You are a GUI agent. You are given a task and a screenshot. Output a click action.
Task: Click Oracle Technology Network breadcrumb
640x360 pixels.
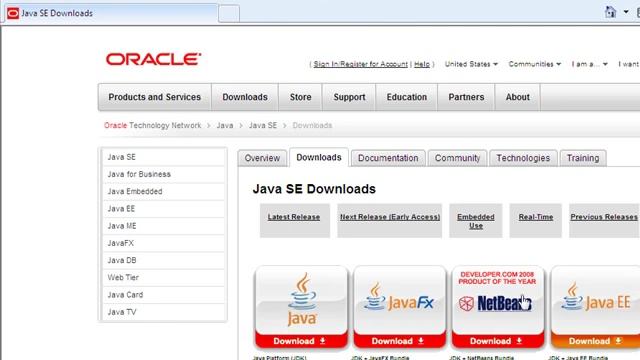tap(153, 125)
